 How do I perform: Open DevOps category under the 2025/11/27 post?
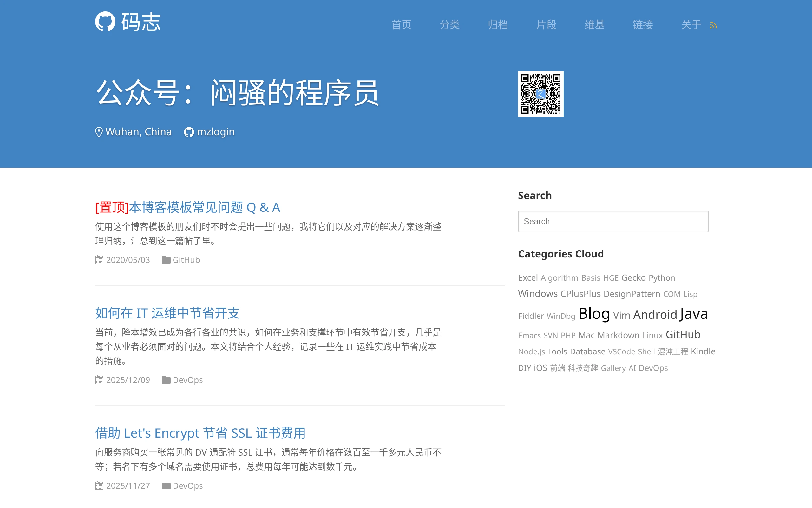pos(187,485)
